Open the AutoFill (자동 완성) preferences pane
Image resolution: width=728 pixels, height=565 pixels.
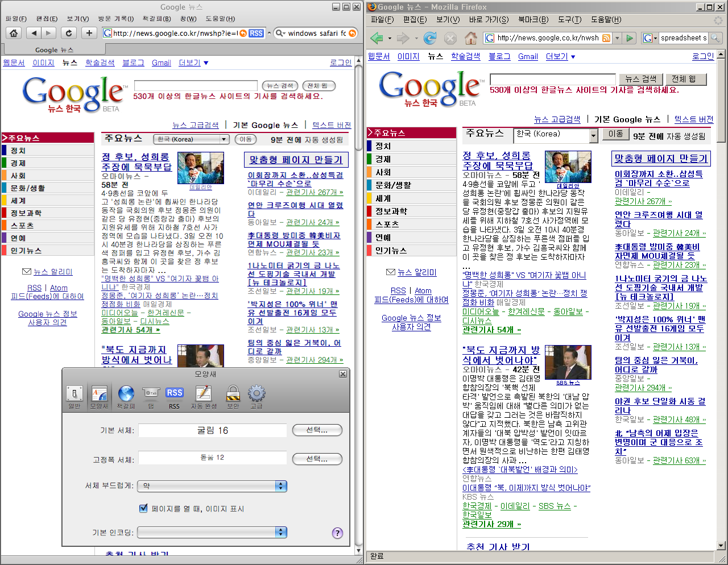(204, 397)
